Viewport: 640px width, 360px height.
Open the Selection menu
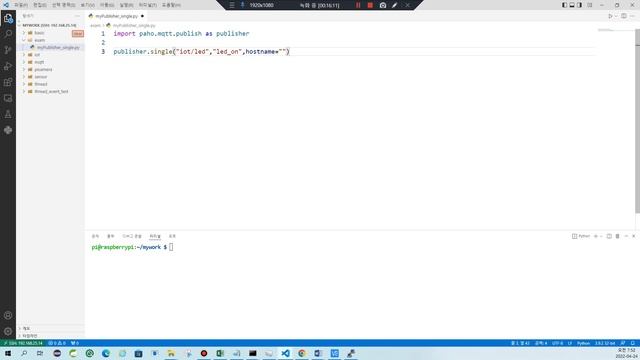tap(63, 5)
